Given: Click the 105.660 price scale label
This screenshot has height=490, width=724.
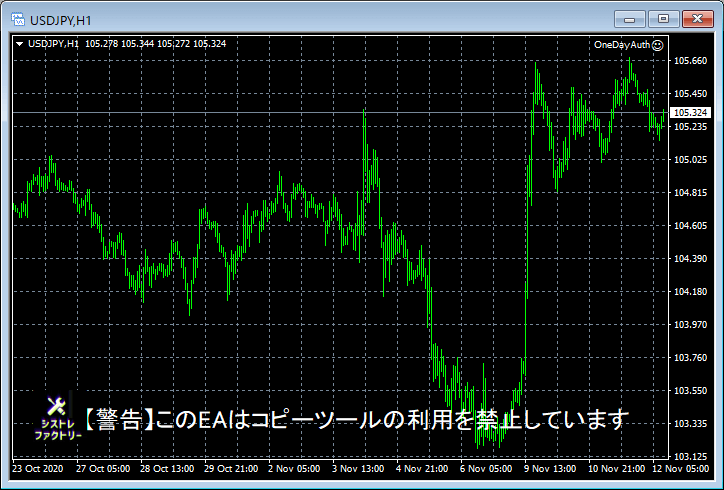Looking at the screenshot, I should 690,61.
